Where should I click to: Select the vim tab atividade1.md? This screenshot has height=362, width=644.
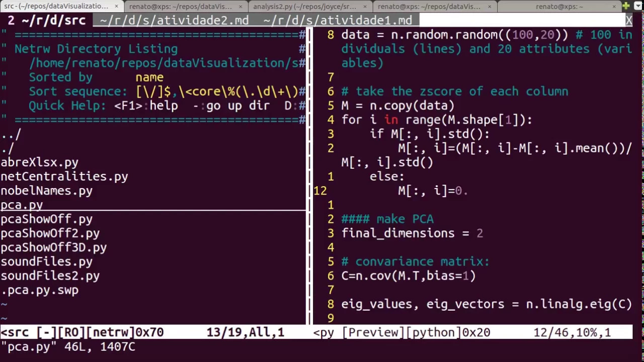[x=338, y=21]
